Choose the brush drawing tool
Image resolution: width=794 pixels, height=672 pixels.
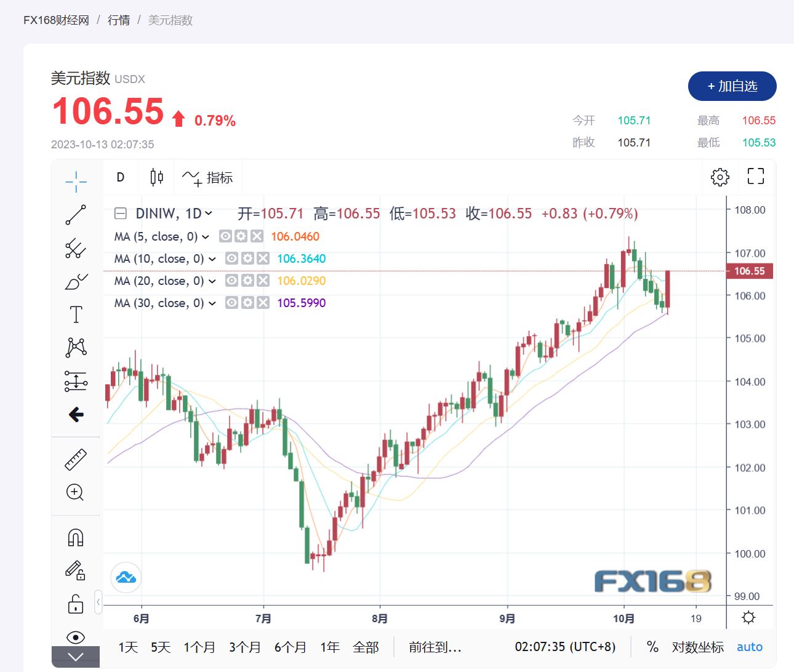pyautogui.click(x=76, y=281)
